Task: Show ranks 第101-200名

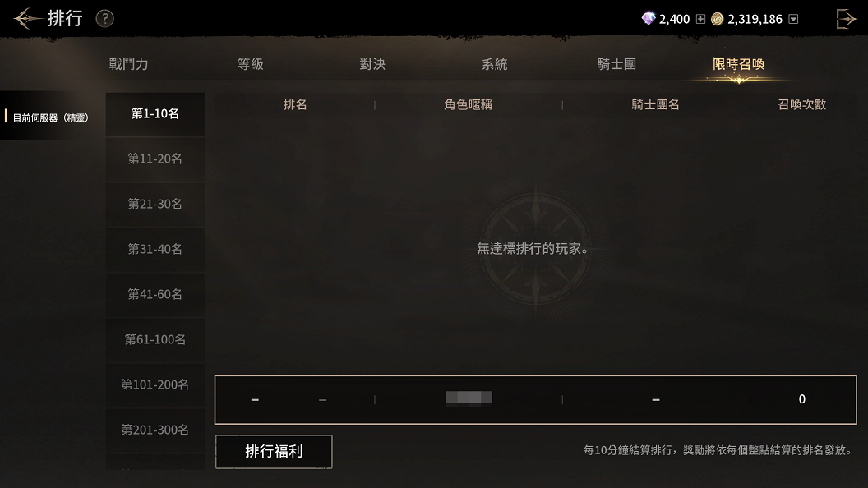Action: [x=155, y=384]
